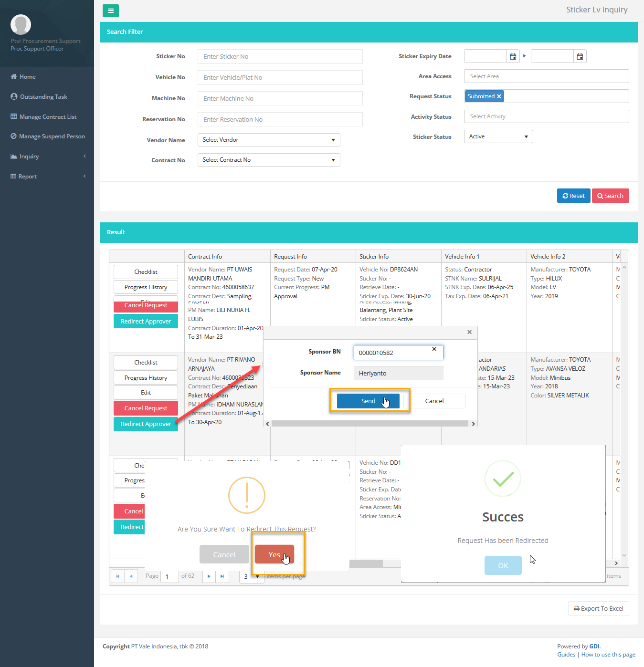Click the Send button in dialog
Viewport: 644px width, 667px height.
click(x=368, y=401)
